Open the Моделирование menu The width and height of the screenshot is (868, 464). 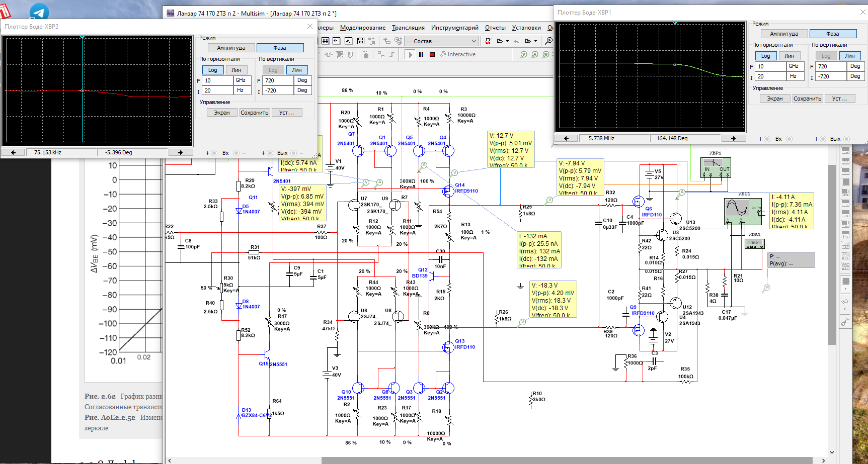[x=363, y=28]
